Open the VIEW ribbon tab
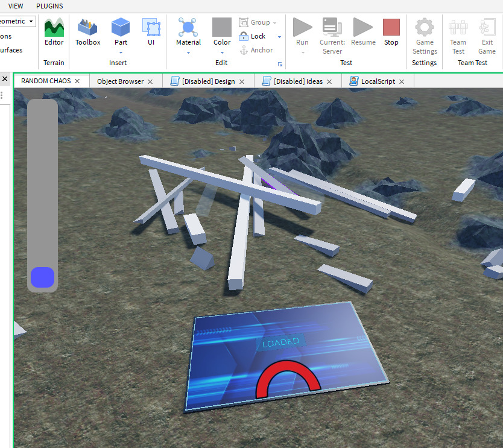The width and height of the screenshot is (503, 448). tap(16, 6)
